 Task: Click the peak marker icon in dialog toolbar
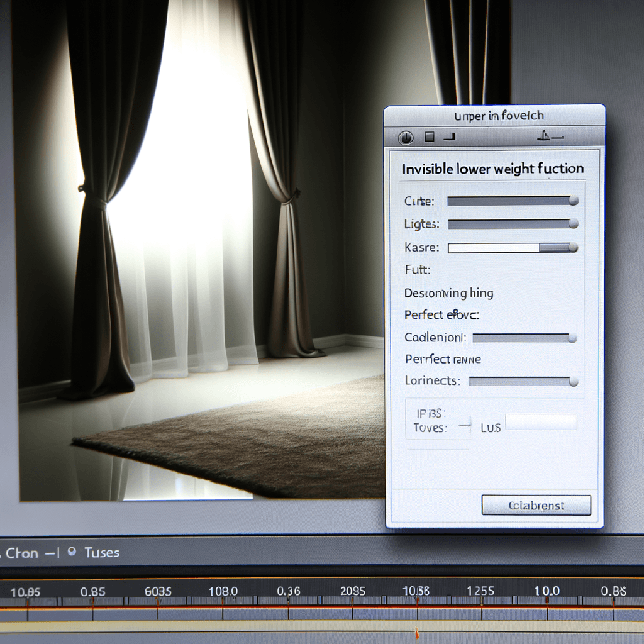pos(550,136)
